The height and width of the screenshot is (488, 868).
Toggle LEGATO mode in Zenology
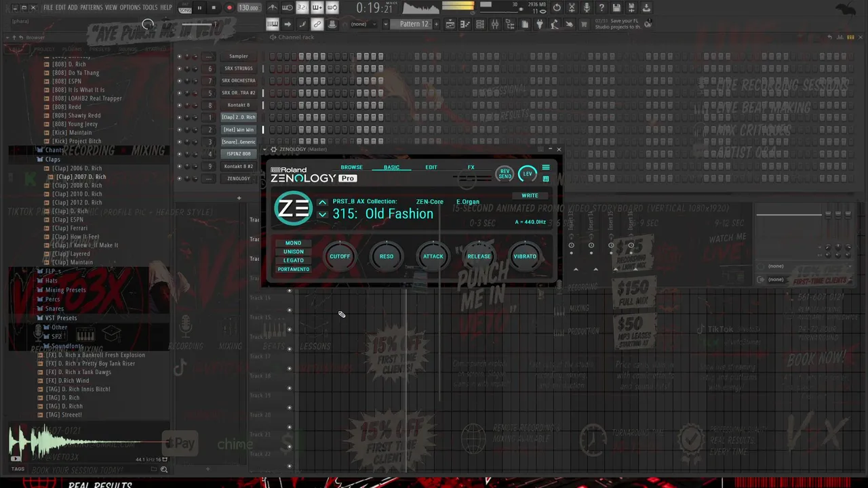pyautogui.click(x=294, y=260)
